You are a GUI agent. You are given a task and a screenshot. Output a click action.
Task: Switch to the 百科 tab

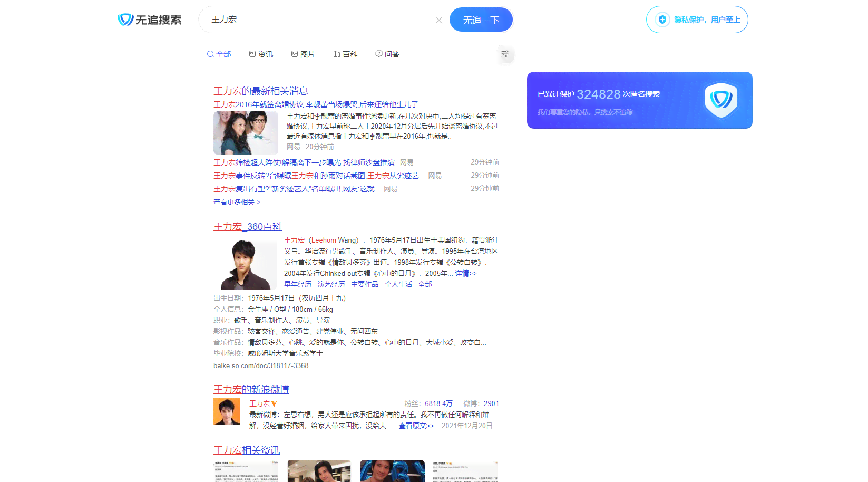tap(345, 54)
